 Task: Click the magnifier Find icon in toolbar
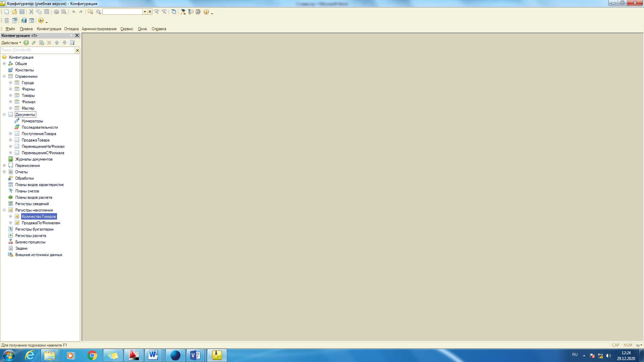point(99,12)
